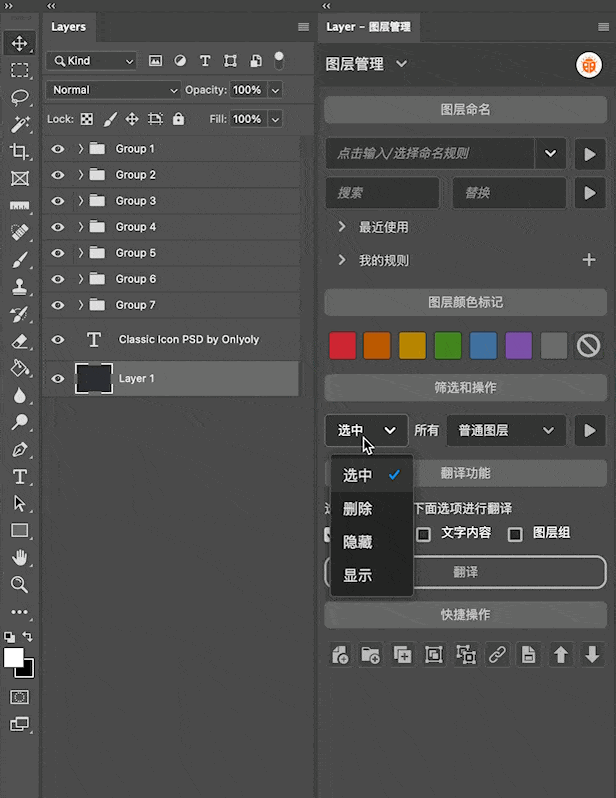Select the Pen tool

coord(19,450)
